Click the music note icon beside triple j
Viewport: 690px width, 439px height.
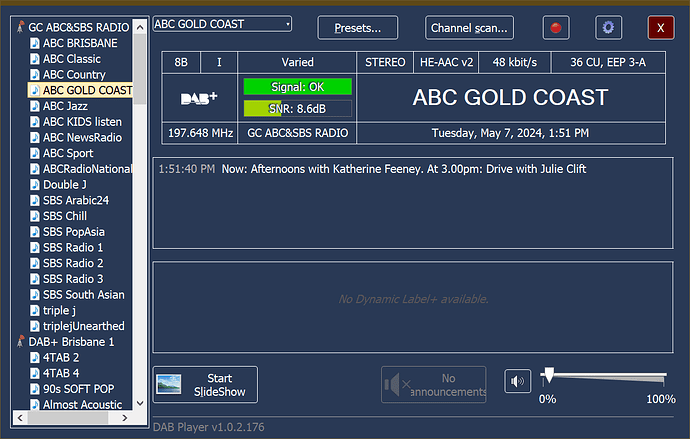[x=34, y=311]
